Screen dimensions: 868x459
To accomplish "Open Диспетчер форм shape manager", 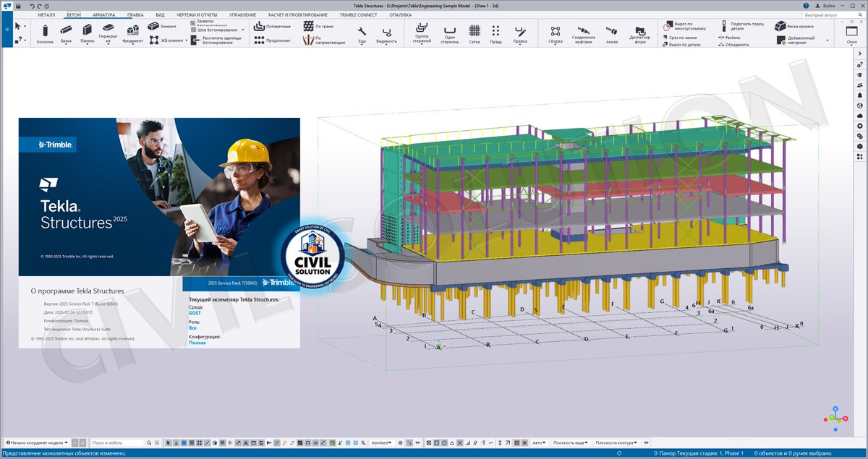I will coord(639,33).
